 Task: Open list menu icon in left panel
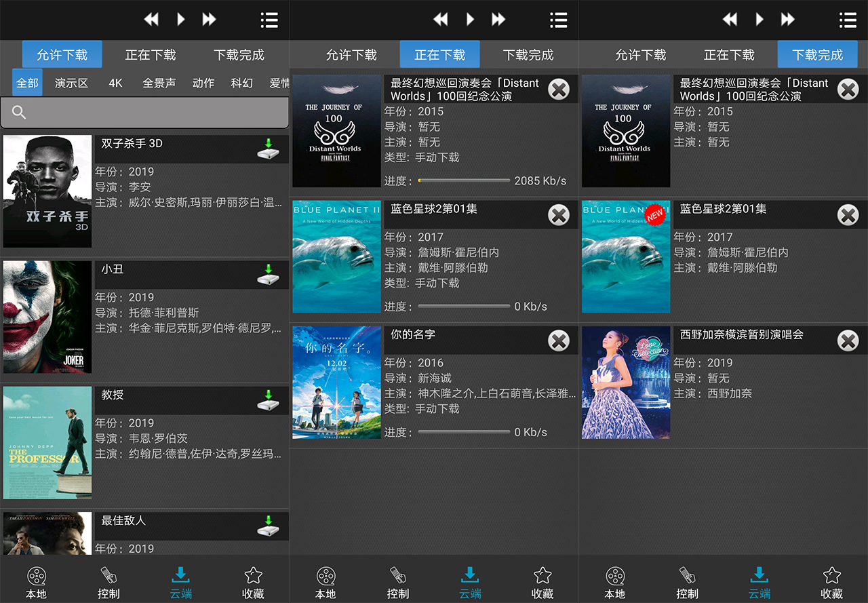click(x=269, y=20)
